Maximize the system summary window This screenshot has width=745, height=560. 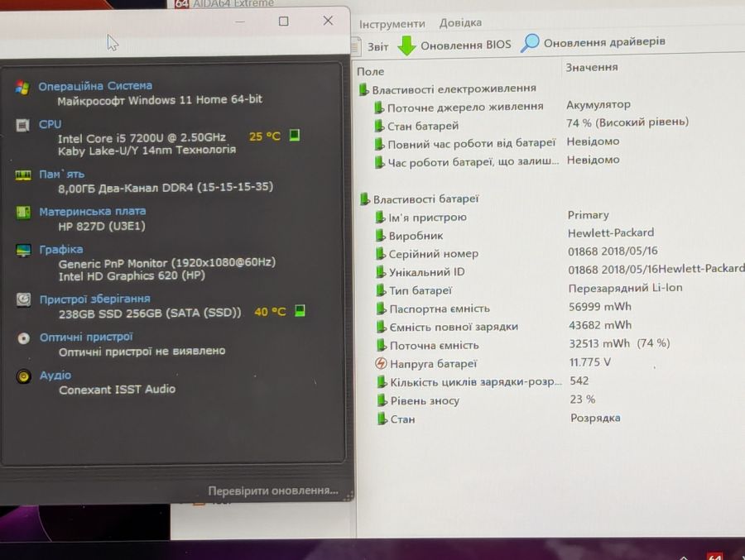[x=284, y=22]
